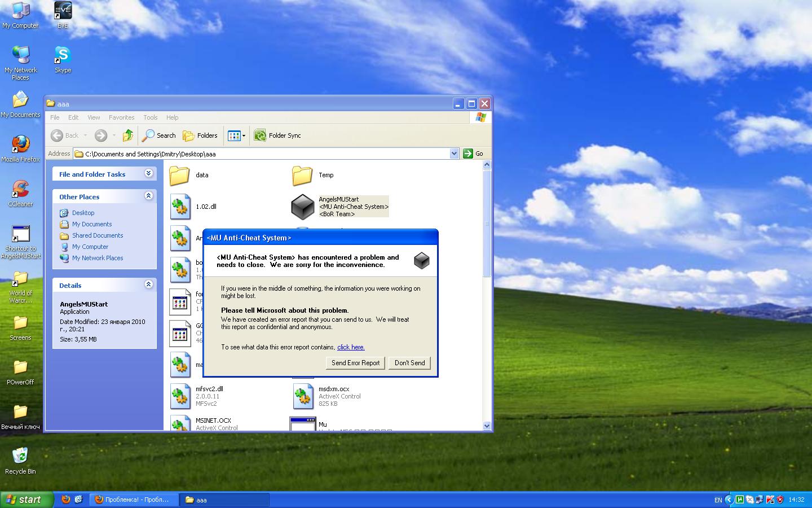812x508 pixels.
Task: Select the data folder
Action: 189,175
